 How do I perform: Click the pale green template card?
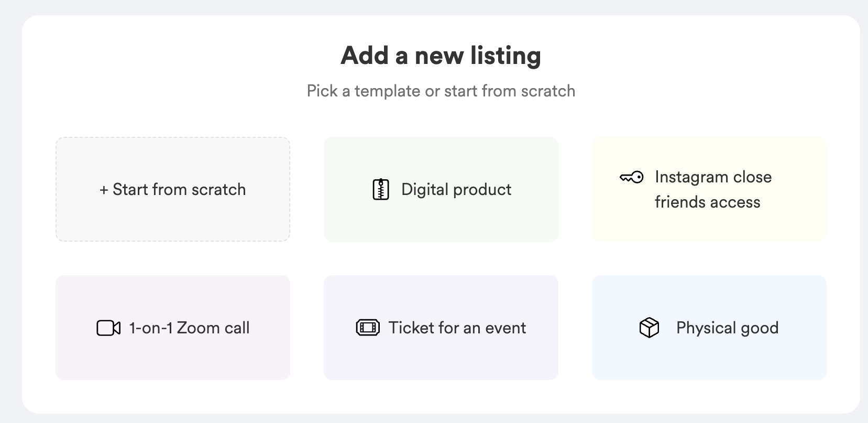tap(441, 223)
